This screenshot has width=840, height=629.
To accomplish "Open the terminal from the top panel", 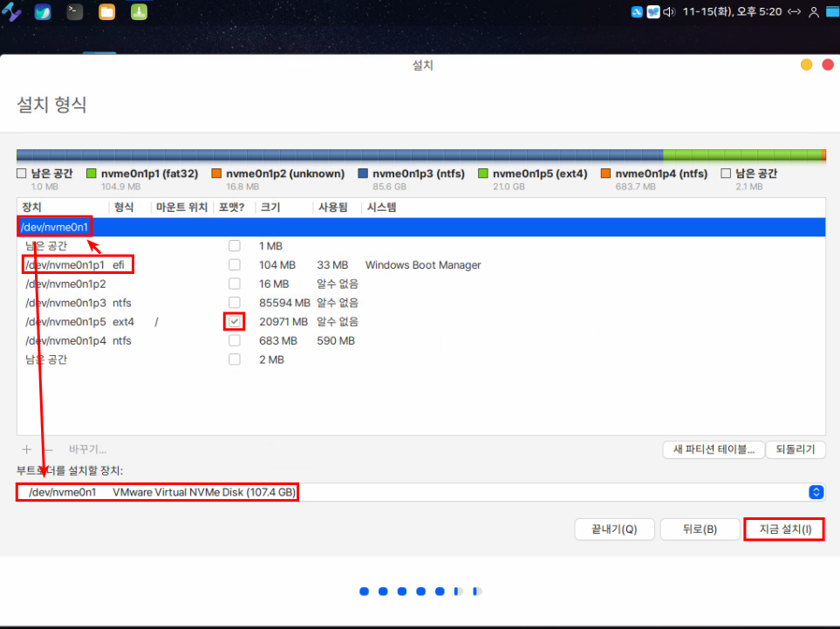I will [x=75, y=12].
